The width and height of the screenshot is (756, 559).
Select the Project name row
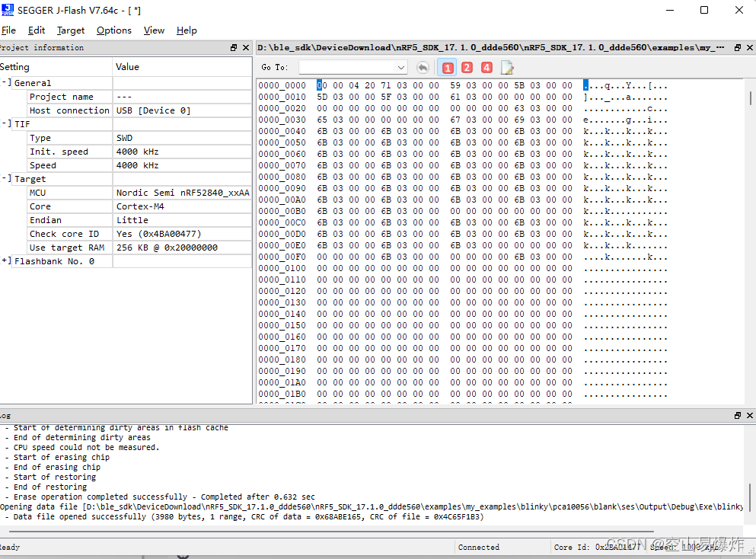pos(140,97)
